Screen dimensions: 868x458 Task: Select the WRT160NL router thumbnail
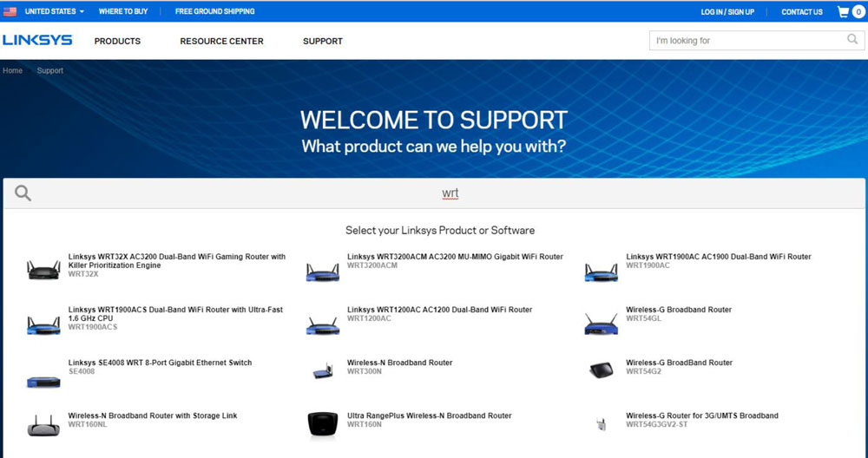[43, 425]
